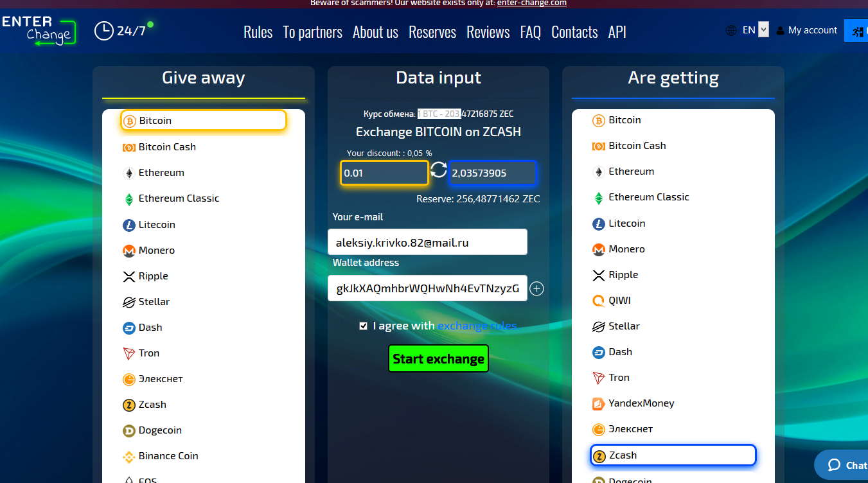This screenshot has width=868, height=483.
Task: Open the To partners page
Action: pyautogui.click(x=313, y=32)
